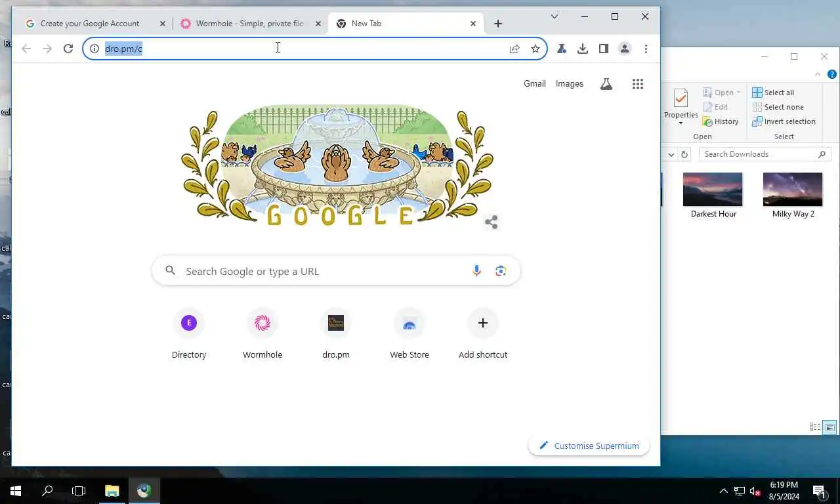Click File Explorer taskbar icon
The width and height of the screenshot is (840, 504).
point(112,491)
